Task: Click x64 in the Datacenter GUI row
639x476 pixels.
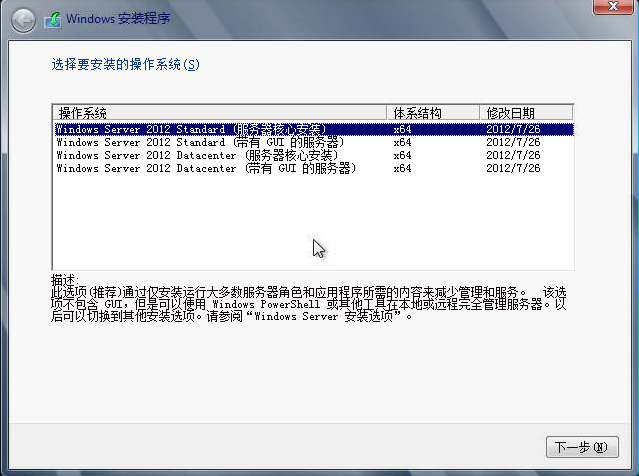Action: 402,168
